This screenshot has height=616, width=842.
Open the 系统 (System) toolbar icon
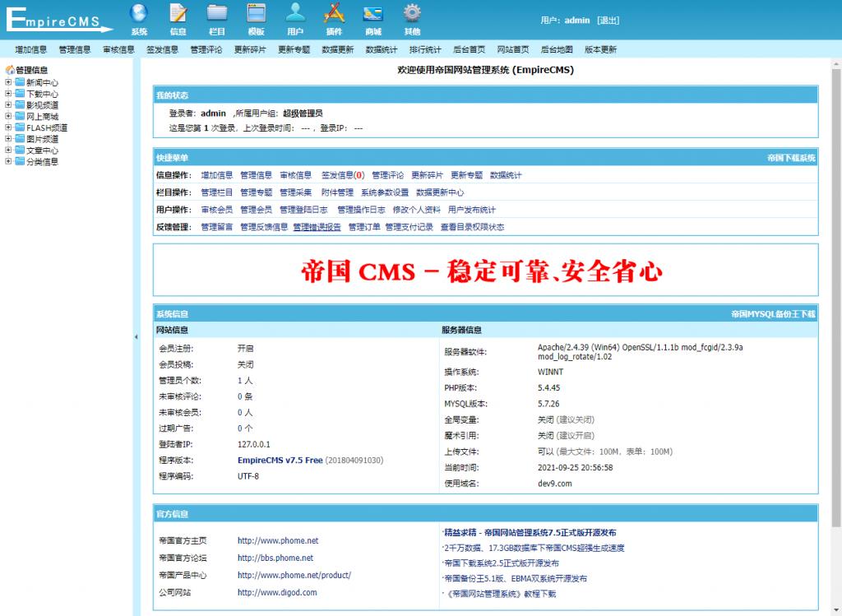(x=139, y=18)
